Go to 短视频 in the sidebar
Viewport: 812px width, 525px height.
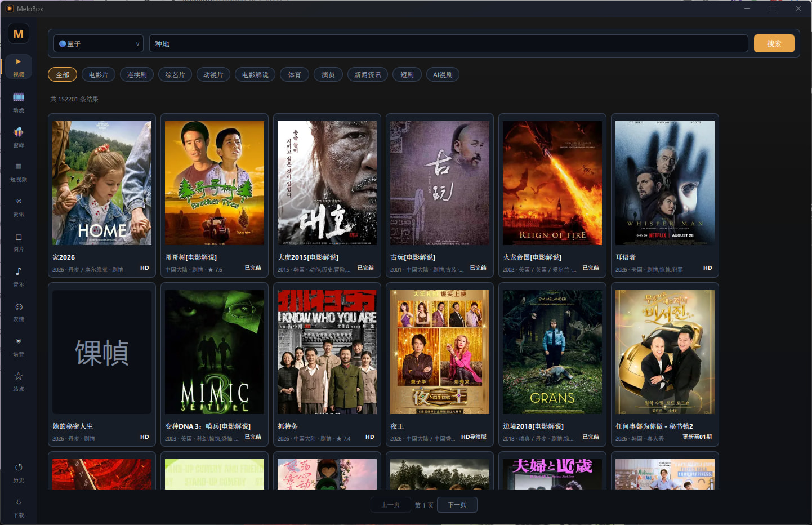pos(19,172)
